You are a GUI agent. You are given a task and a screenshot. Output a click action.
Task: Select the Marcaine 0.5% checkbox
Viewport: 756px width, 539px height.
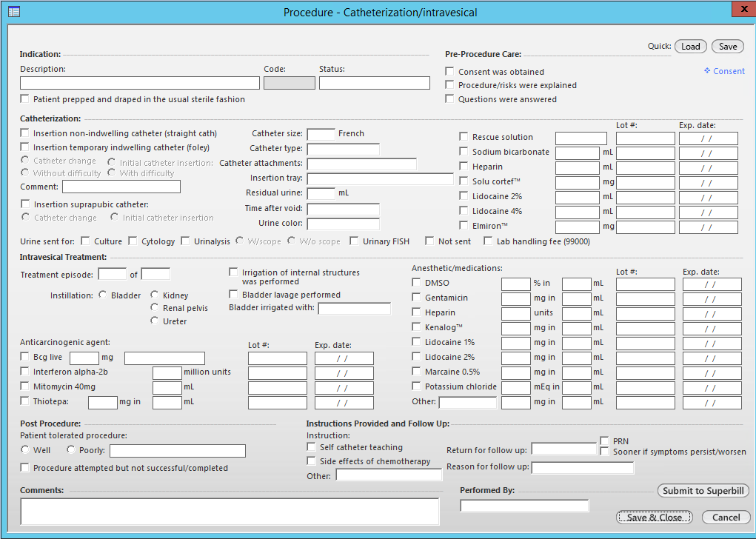click(x=417, y=371)
